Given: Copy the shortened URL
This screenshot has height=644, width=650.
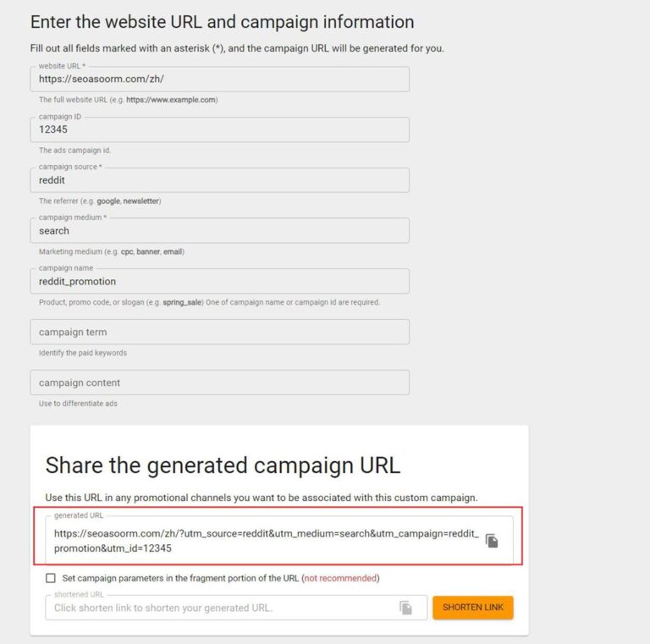Looking at the screenshot, I should (x=406, y=608).
